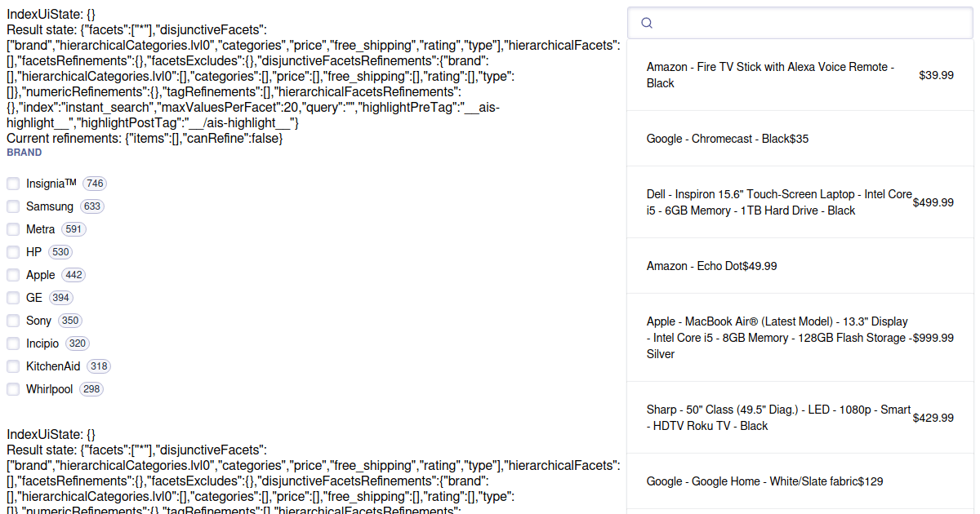Check the GE brand checkbox
Screen dimensions: 980x514
(x=13, y=298)
